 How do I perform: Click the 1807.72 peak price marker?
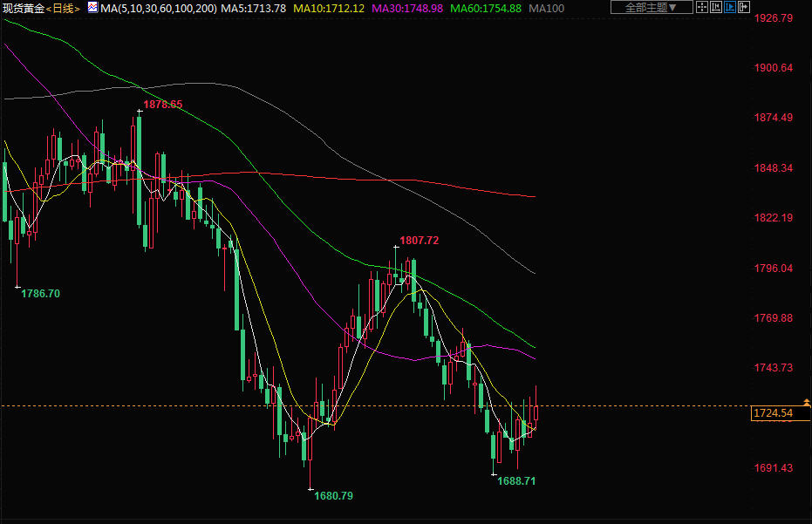pos(419,241)
